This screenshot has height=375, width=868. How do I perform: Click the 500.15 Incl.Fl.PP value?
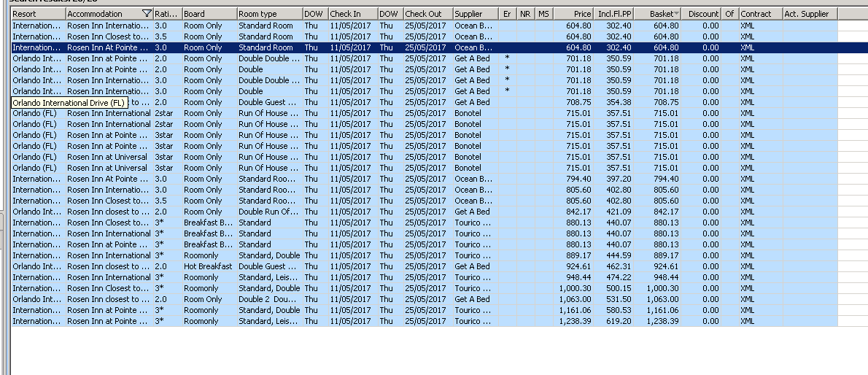pyautogui.click(x=619, y=288)
